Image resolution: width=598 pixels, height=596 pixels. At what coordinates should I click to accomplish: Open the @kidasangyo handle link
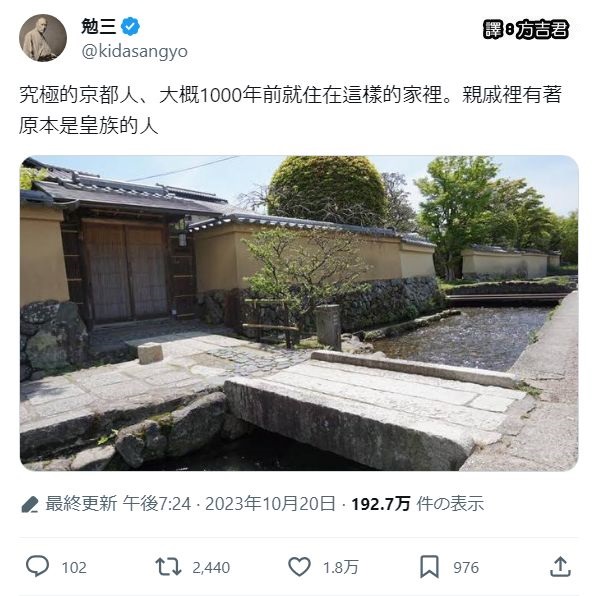pos(134,51)
